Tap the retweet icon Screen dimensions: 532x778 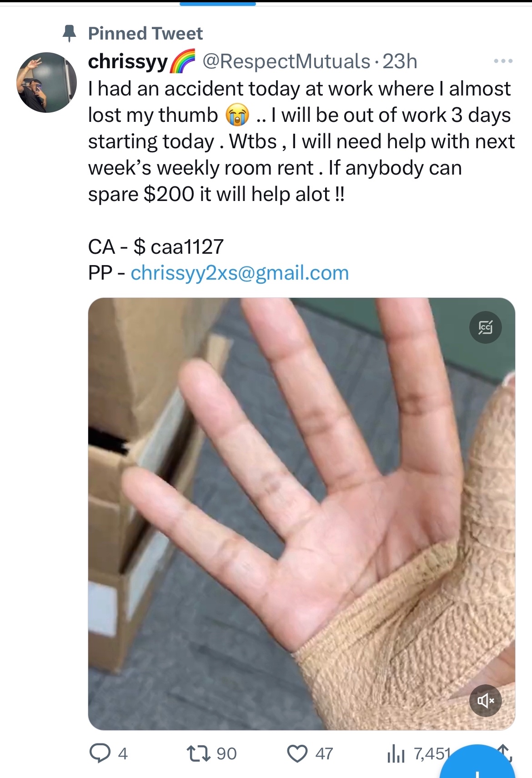click(199, 753)
